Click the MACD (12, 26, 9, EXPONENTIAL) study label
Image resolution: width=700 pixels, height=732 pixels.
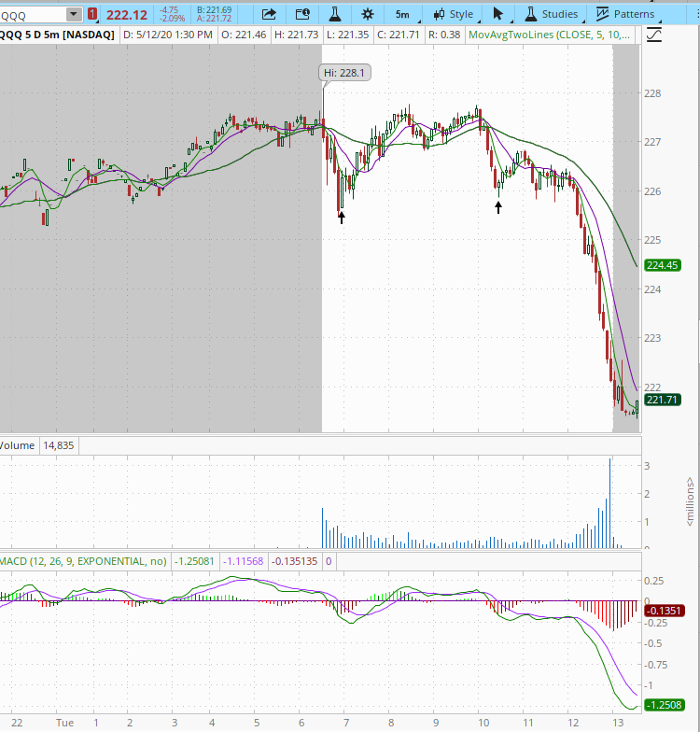point(84,561)
